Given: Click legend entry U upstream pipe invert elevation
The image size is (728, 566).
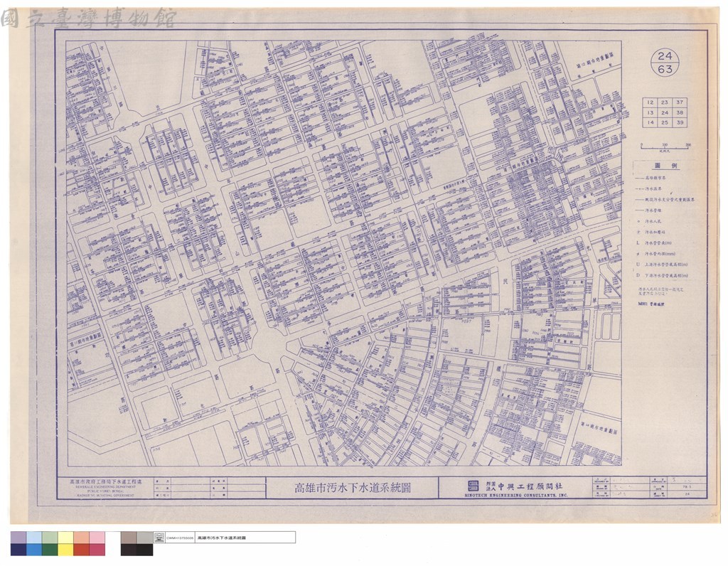Looking at the screenshot, I should click(662, 265).
